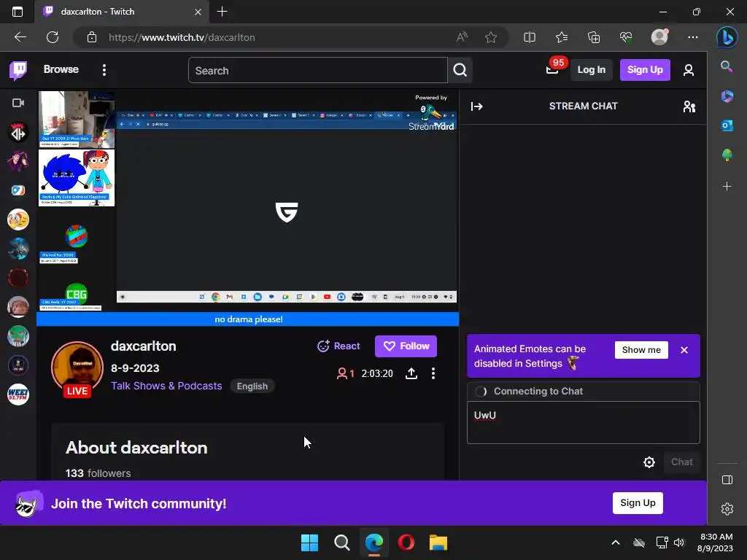Open the channel options three-dot menu

tap(433, 374)
